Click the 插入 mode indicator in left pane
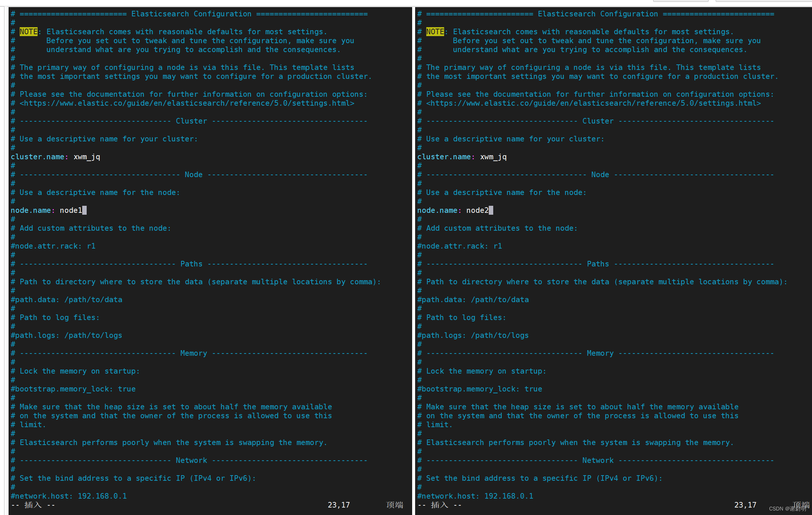The height and width of the screenshot is (515, 812). click(33, 505)
